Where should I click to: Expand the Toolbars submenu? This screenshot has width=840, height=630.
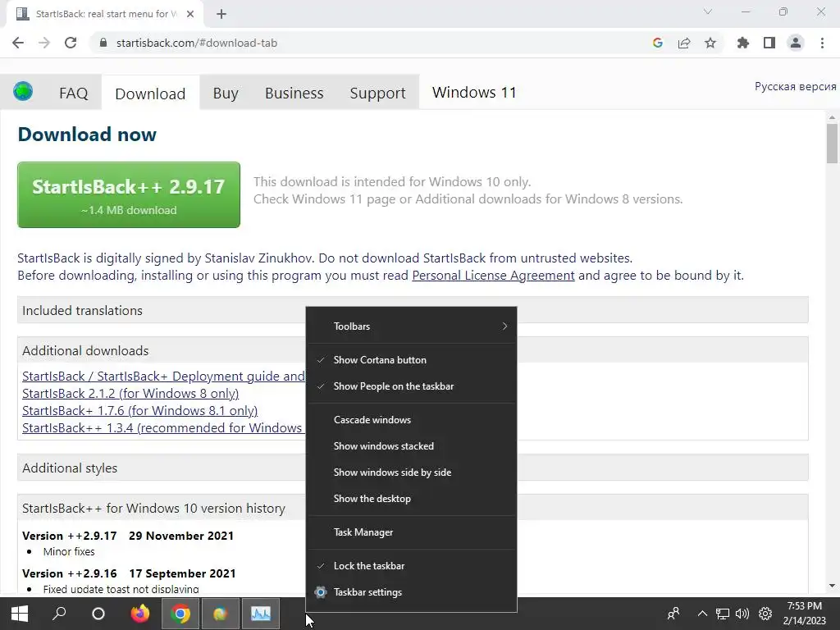pos(412,326)
